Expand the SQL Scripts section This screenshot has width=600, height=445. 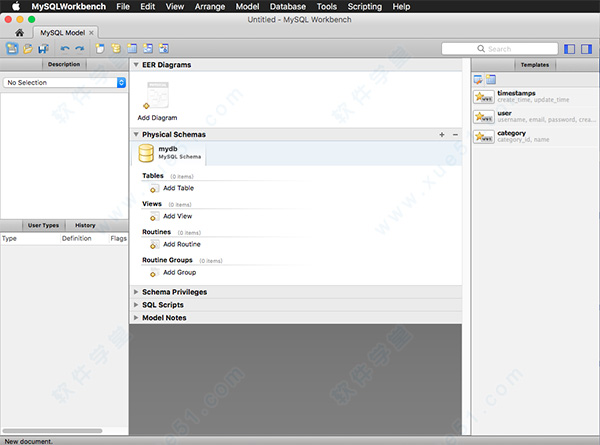(x=136, y=305)
